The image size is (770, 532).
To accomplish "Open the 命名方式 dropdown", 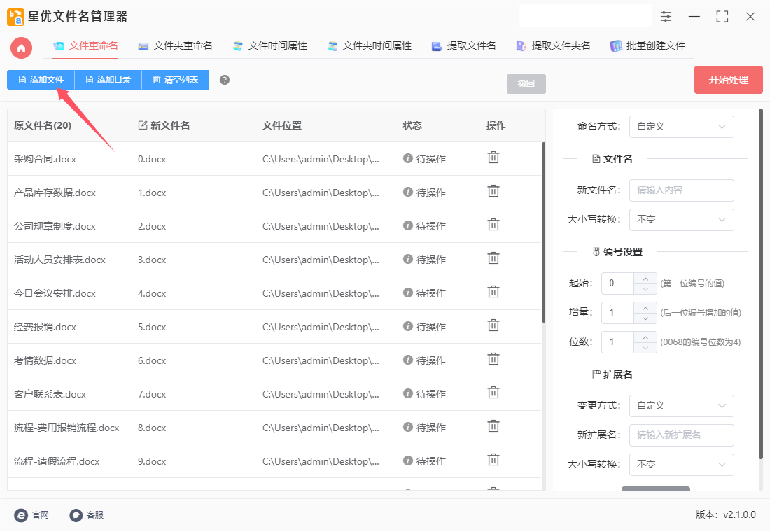I will point(681,127).
